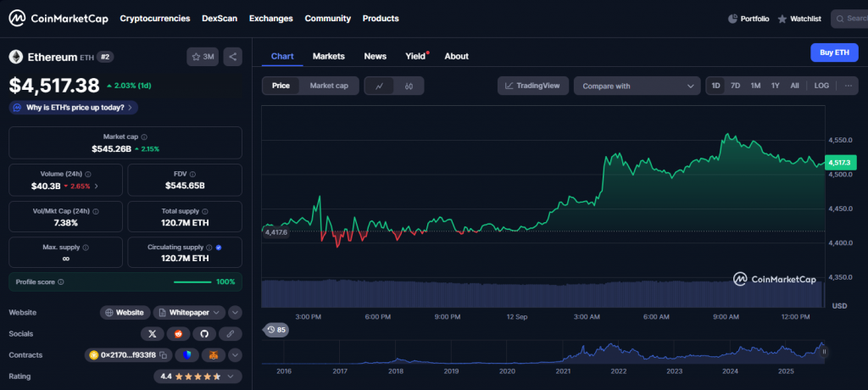This screenshot has width=868, height=390.
Task: Open the DexScan menu
Action: tap(220, 19)
